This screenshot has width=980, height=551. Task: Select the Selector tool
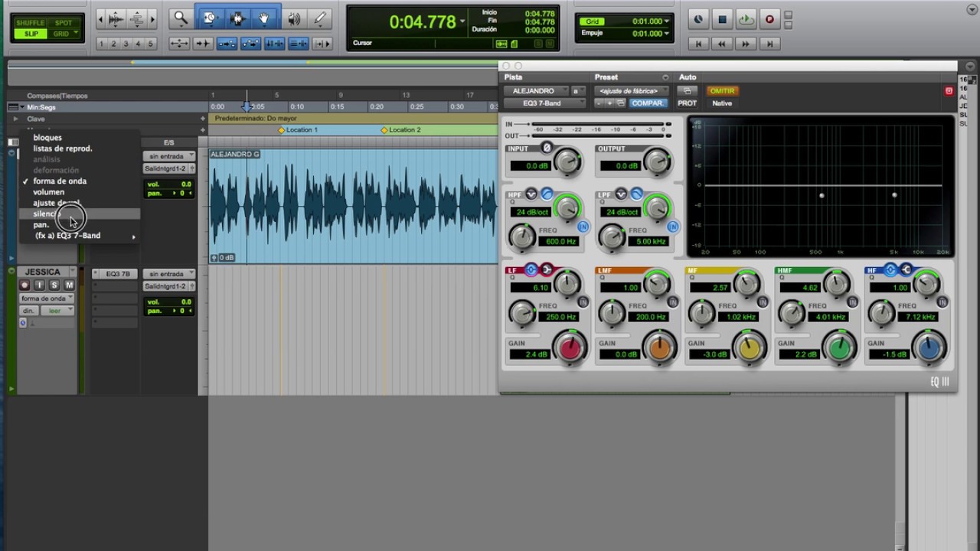tap(237, 18)
